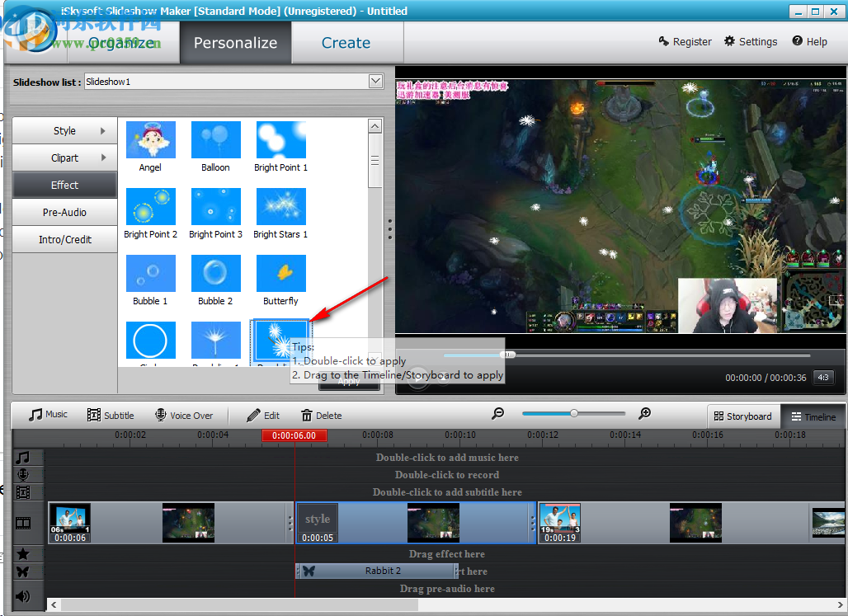Screen dimensions: 848x616
Task: Select the butterfly clipart track icon
Action: pos(27,571)
